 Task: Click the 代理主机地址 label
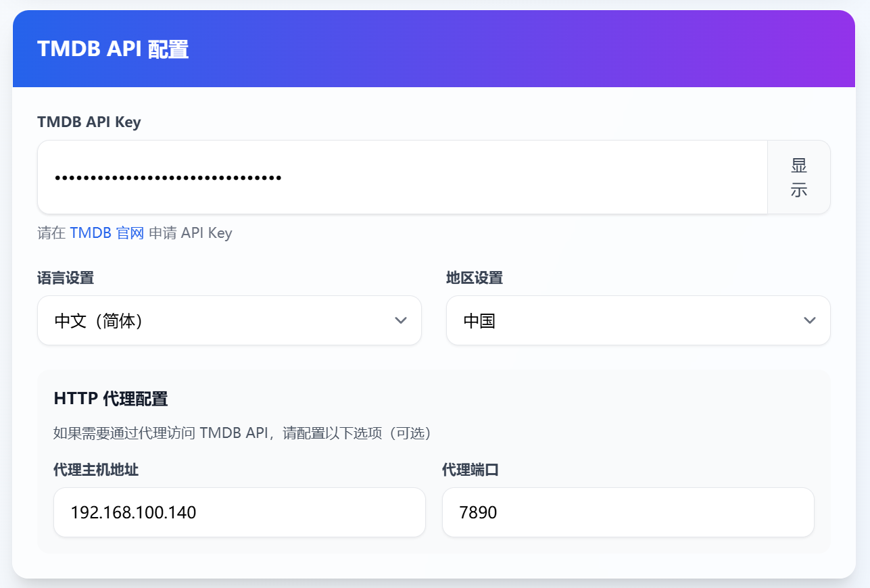click(96, 470)
